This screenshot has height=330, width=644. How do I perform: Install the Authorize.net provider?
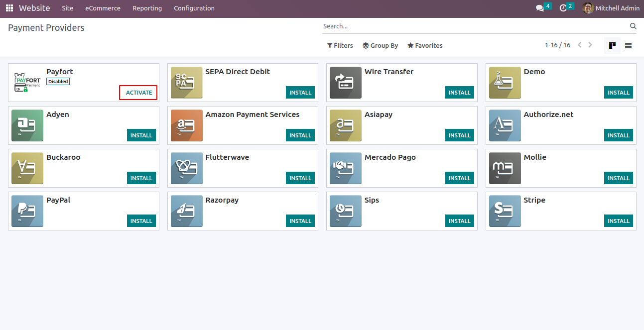pos(619,135)
